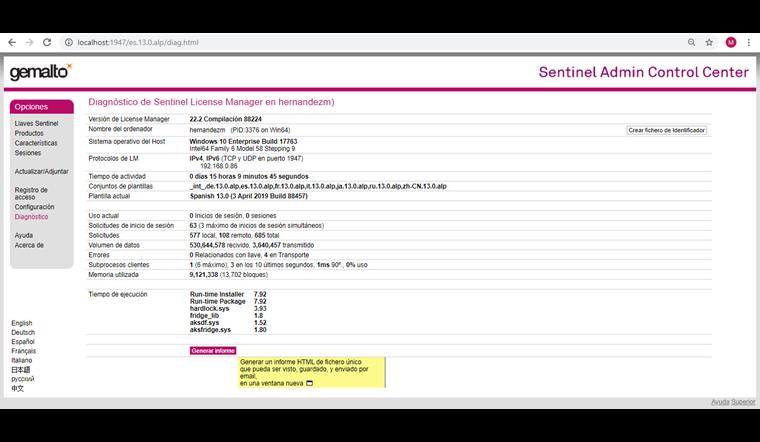Open Sesiones page
The image size is (760, 442).
[x=28, y=153]
